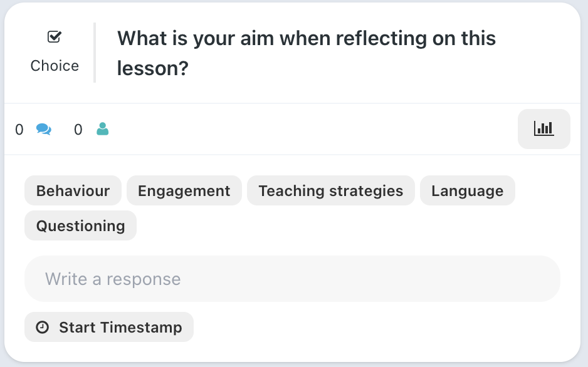Click the grey chart button background
Image resolution: width=588 pixels, height=367 pixels.
pos(543,129)
